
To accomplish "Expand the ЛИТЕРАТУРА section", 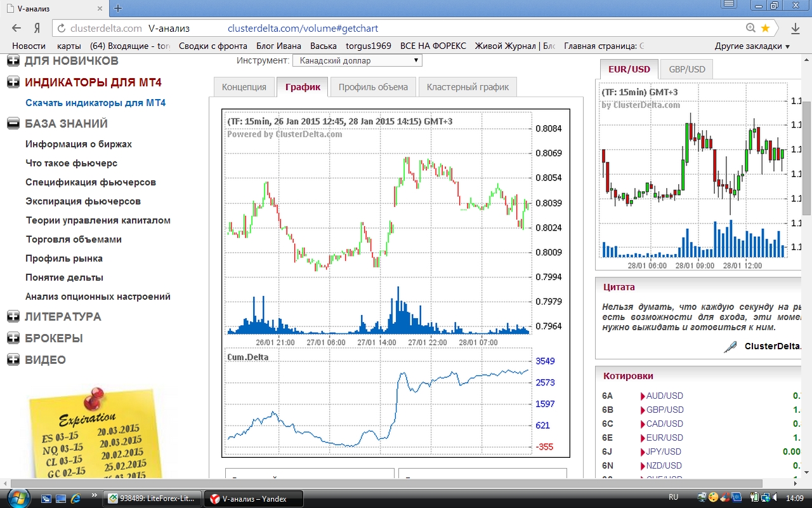I will (x=13, y=316).
